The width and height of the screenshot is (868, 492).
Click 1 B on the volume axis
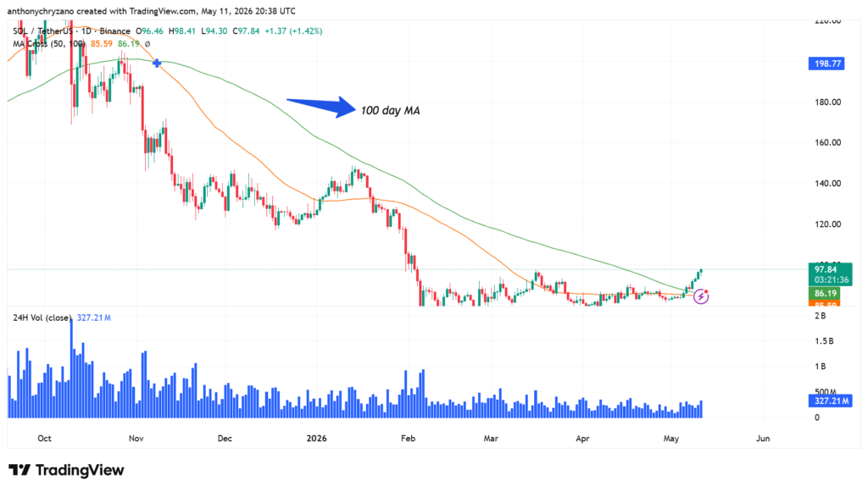(x=820, y=367)
